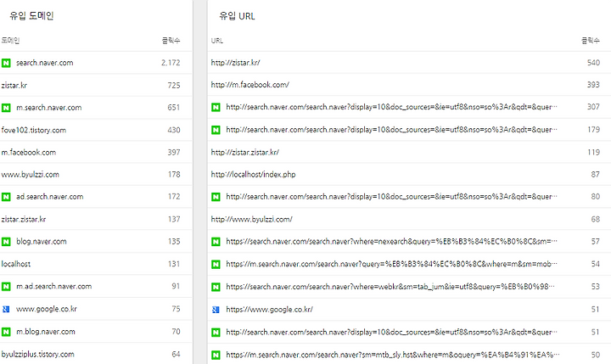Image resolution: width=611 pixels, height=364 pixels.
Task: Click the Naver icon beside blog.naver.com domain
Action: pos(6,242)
